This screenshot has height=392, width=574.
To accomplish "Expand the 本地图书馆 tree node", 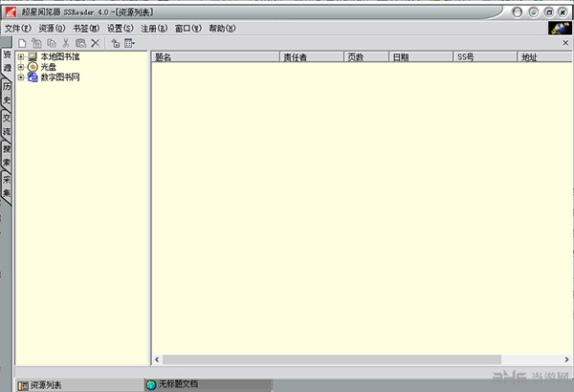I will [20, 57].
